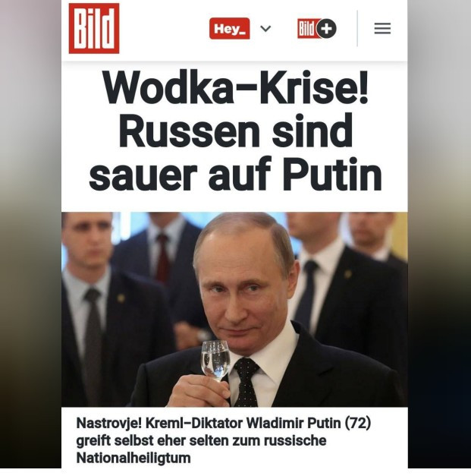
Task: Open the BILDplus premium icon
Action: click(x=317, y=29)
